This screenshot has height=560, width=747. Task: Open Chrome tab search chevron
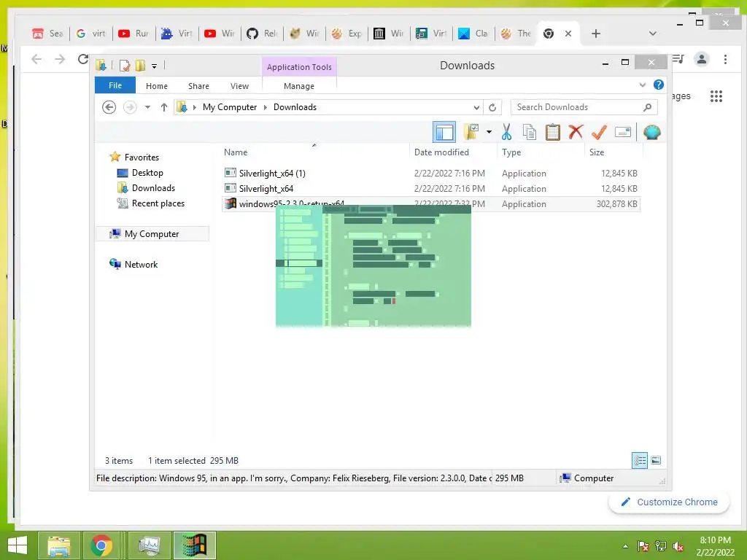click(x=653, y=34)
